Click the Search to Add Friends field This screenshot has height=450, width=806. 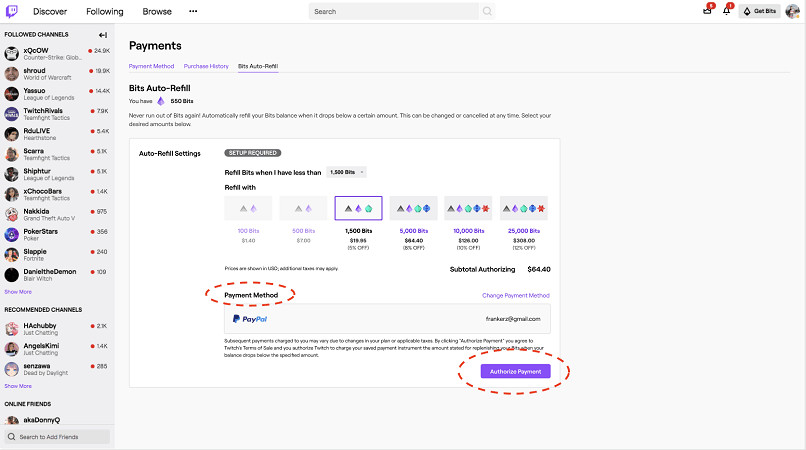57,437
